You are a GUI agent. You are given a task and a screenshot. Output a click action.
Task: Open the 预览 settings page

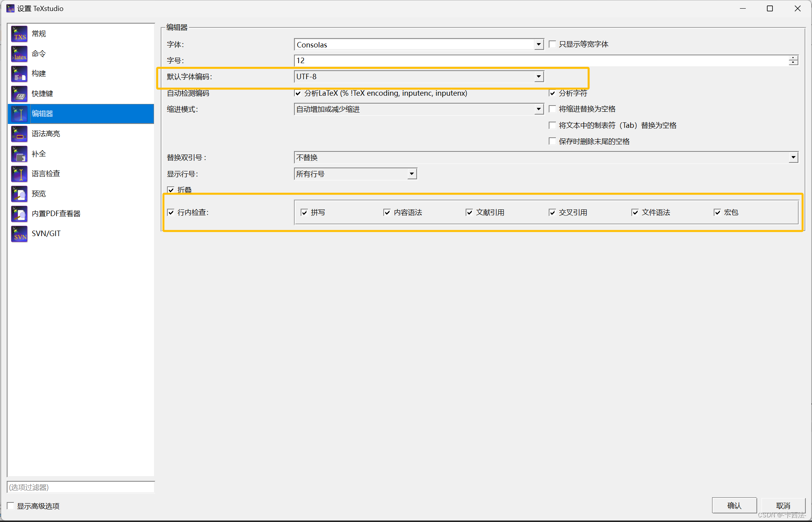[x=81, y=194]
